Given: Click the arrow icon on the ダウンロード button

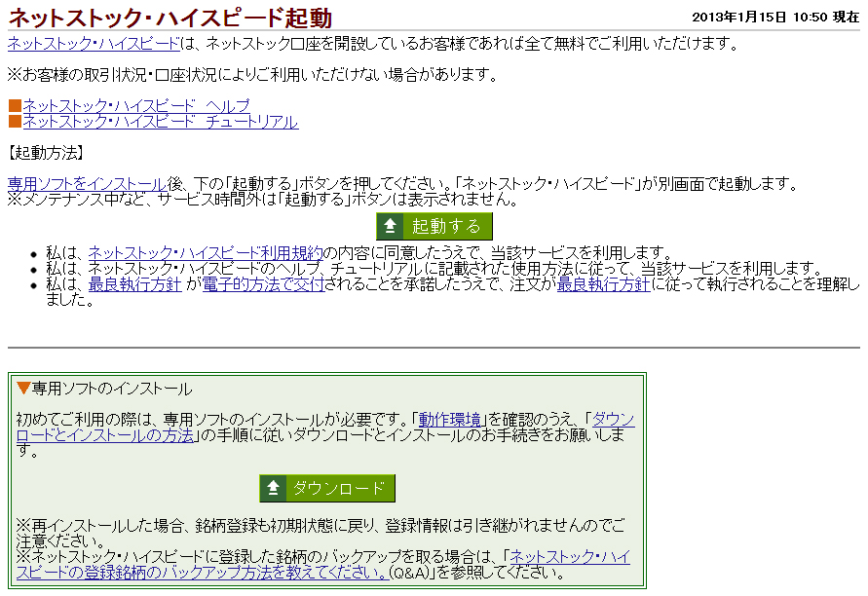Looking at the screenshot, I should [273, 488].
